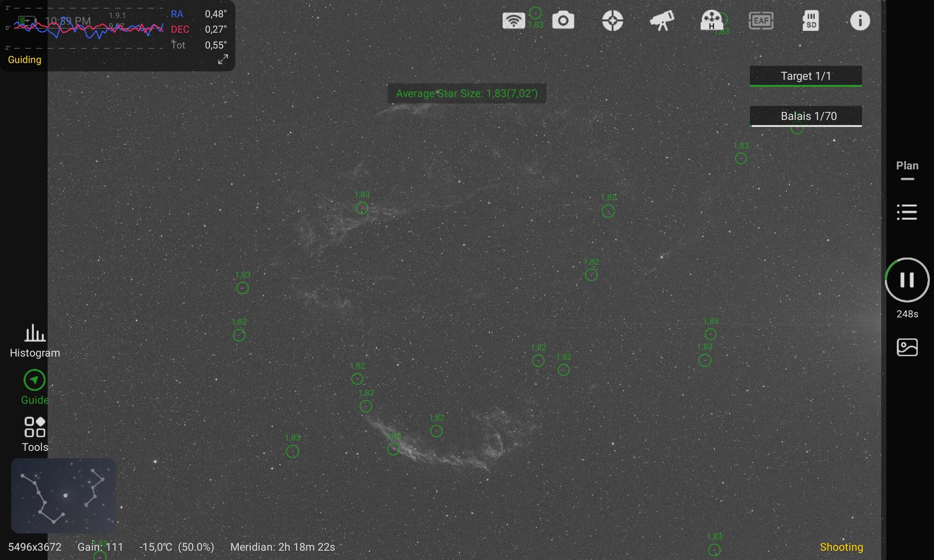The height and width of the screenshot is (560, 934).
Task: Open the image gallery icon
Action: click(907, 347)
